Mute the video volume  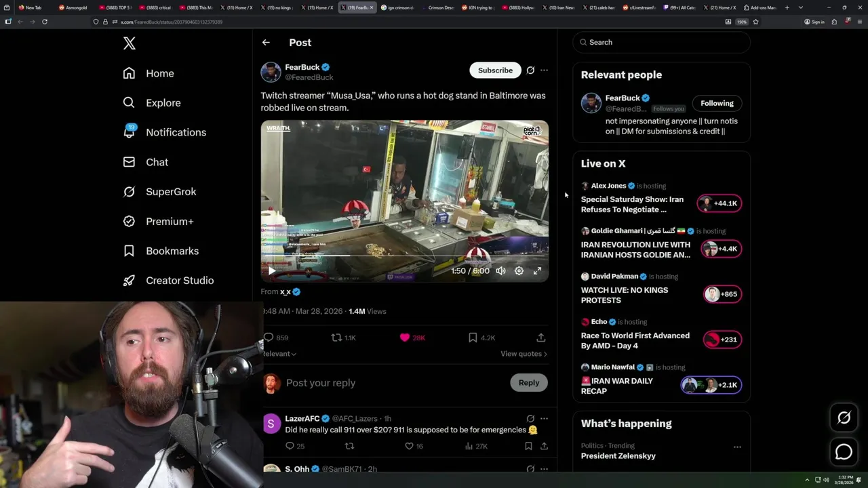tap(500, 271)
